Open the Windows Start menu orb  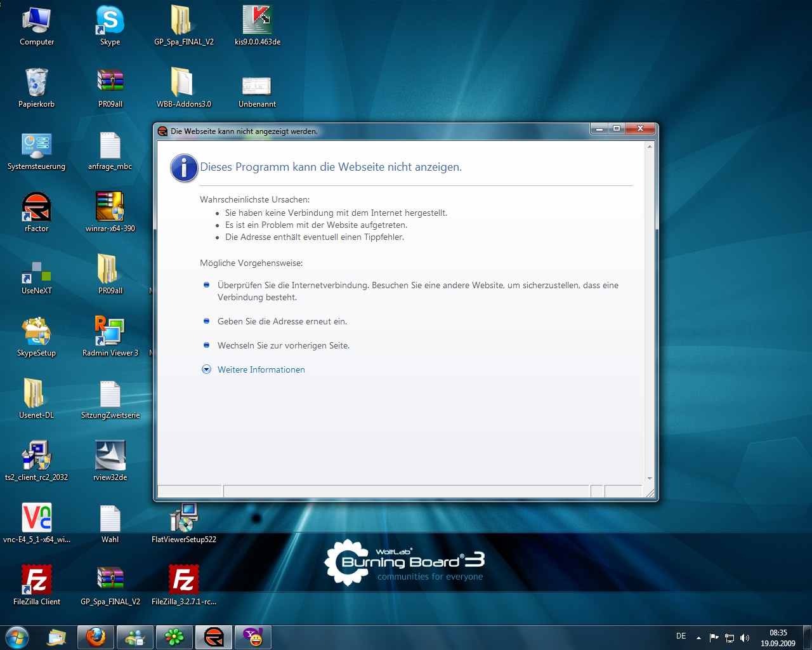[16, 637]
